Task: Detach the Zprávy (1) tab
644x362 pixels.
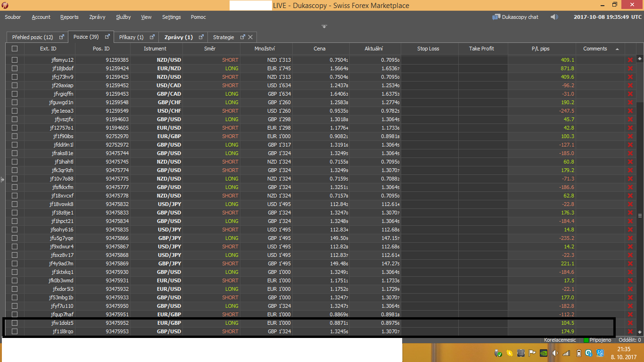Action: tap(201, 37)
